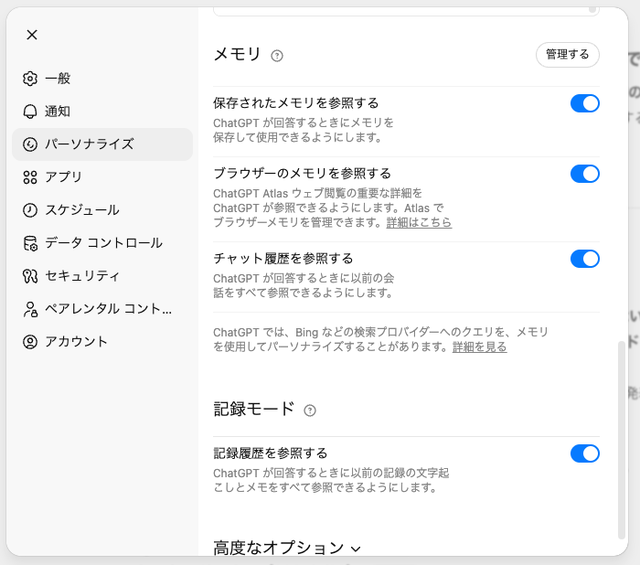Disable ブラウザーのメモリを参照する toggle
The image size is (640, 565).
584,174
